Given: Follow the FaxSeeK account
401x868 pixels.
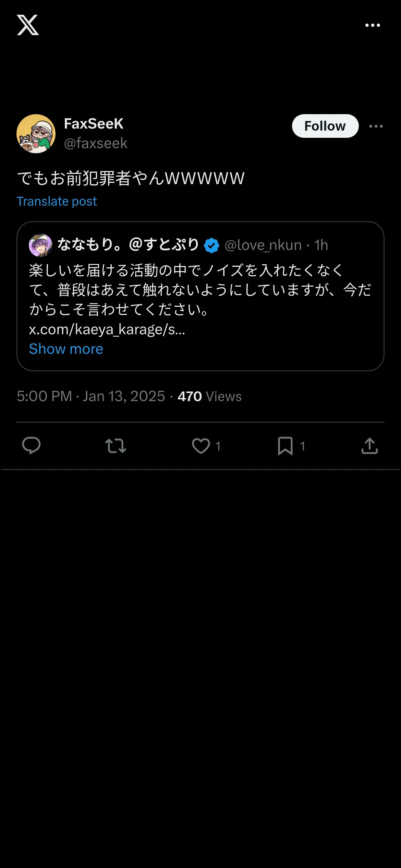Looking at the screenshot, I should pyautogui.click(x=325, y=126).
